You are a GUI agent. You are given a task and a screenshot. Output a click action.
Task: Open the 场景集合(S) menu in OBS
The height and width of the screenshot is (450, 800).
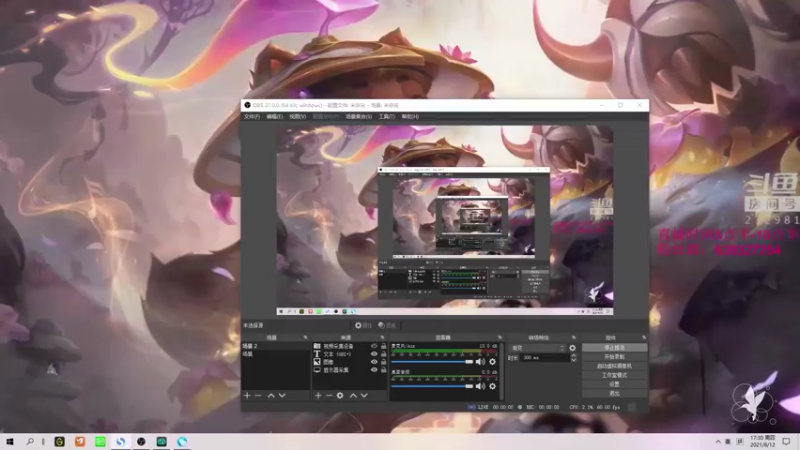[x=359, y=117]
